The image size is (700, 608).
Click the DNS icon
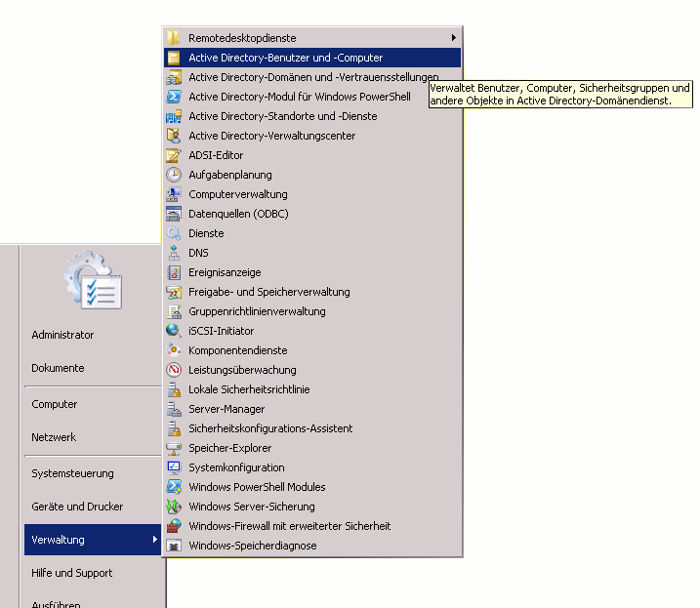[174, 253]
